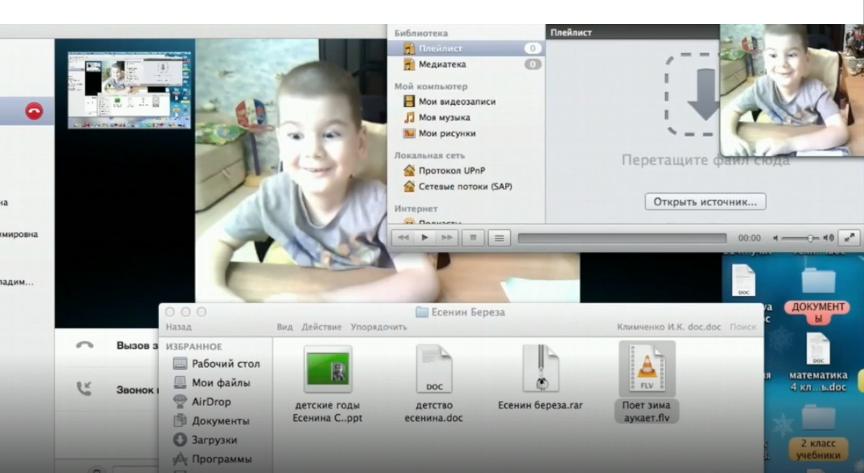This screenshot has width=864, height=473.
Task: Select Программы in Finder sidebar
Action: 212,459
